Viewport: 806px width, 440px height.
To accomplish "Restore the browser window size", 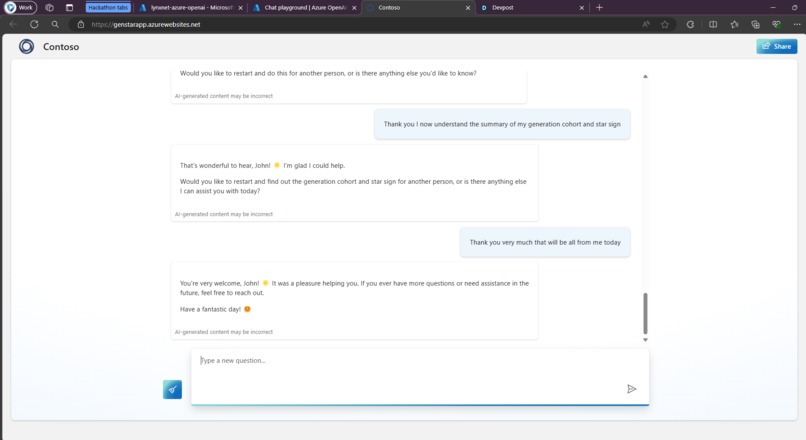I will [x=795, y=8].
